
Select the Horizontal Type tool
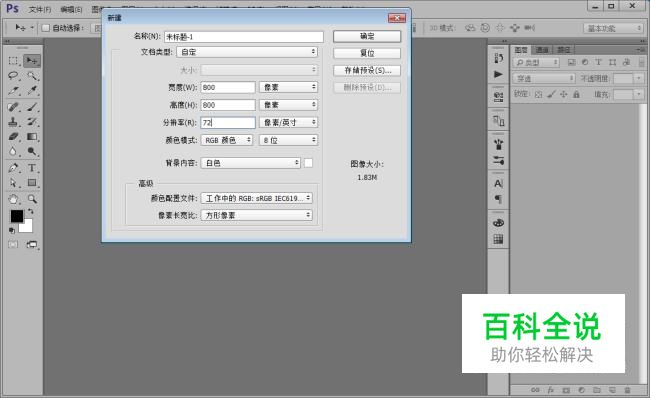coord(32,168)
